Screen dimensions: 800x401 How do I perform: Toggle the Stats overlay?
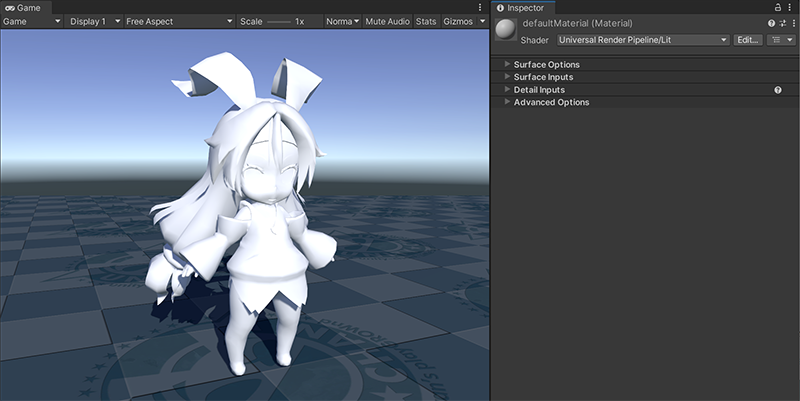pyautogui.click(x=426, y=21)
